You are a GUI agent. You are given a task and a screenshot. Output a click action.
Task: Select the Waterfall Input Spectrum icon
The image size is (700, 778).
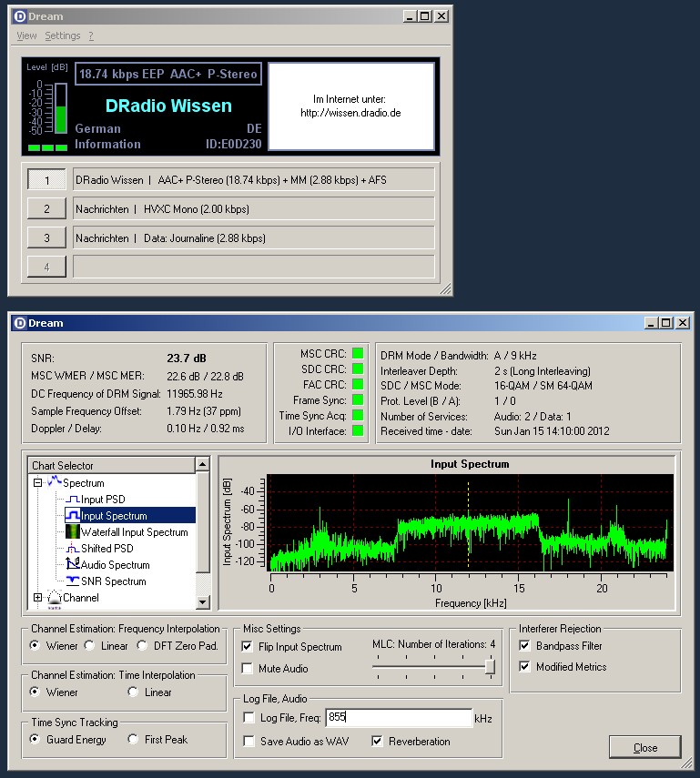point(72,532)
